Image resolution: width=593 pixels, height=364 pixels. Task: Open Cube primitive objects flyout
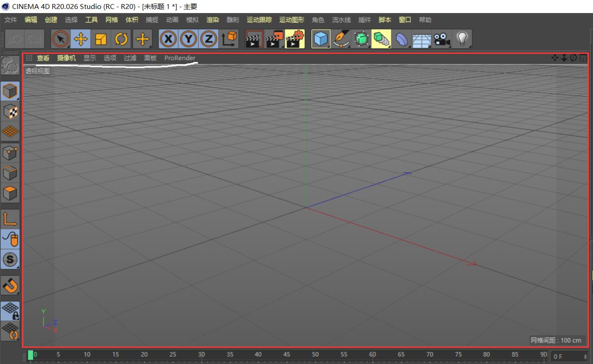321,39
